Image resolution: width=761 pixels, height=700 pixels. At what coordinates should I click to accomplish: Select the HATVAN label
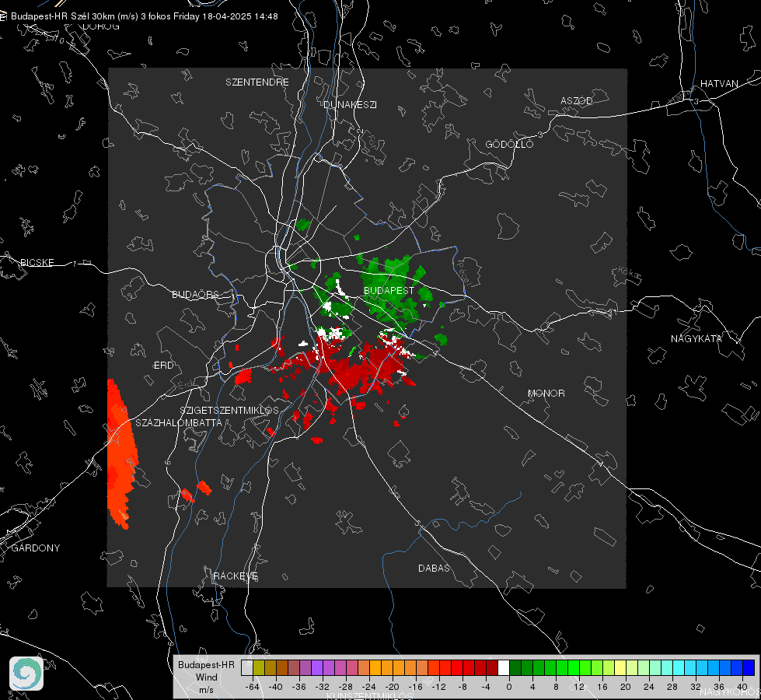tap(719, 83)
